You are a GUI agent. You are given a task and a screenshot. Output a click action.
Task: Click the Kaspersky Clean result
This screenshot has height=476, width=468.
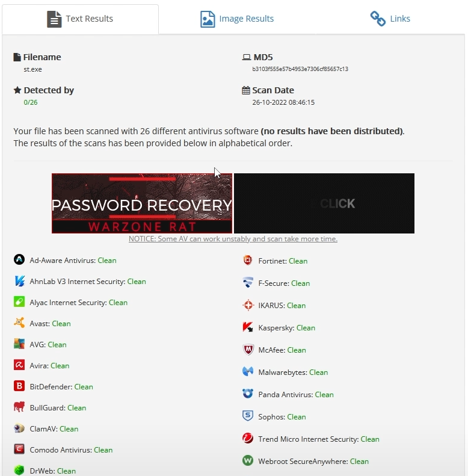click(x=306, y=328)
